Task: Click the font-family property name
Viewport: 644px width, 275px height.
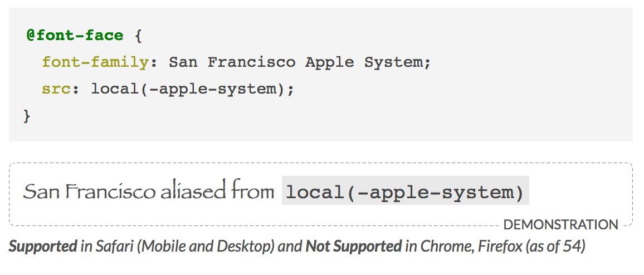Action: point(95,62)
